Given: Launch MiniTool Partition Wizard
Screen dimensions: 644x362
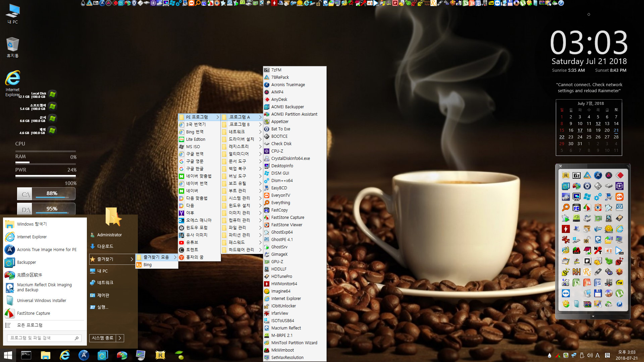Looking at the screenshot, I should pos(293,342).
